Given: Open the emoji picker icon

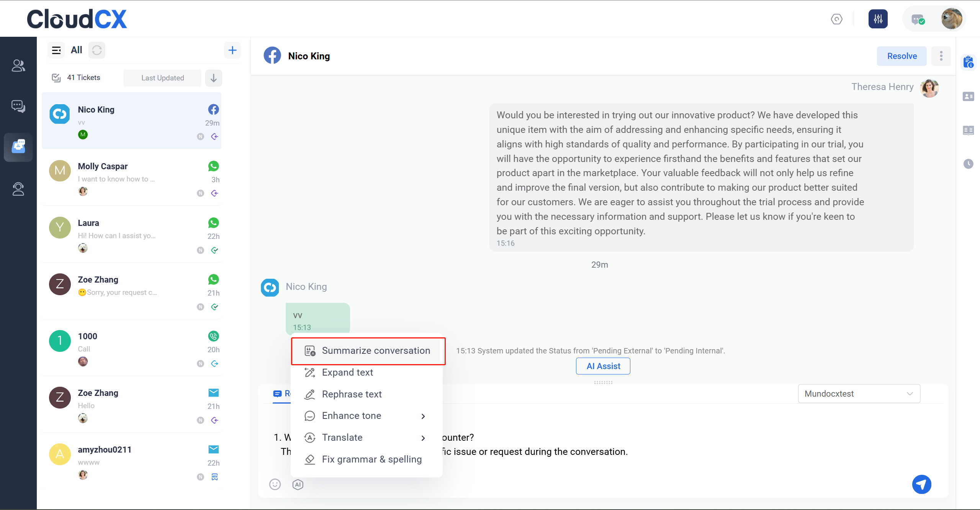Looking at the screenshot, I should 275,484.
